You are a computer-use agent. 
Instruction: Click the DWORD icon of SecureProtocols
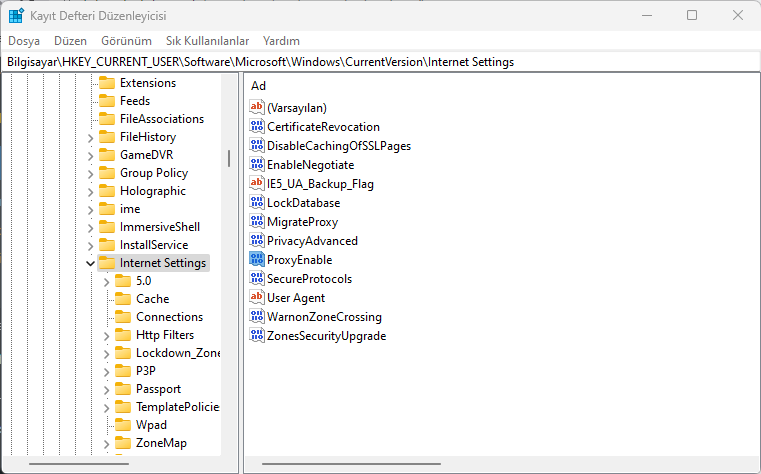pyautogui.click(x=257, y=278)
